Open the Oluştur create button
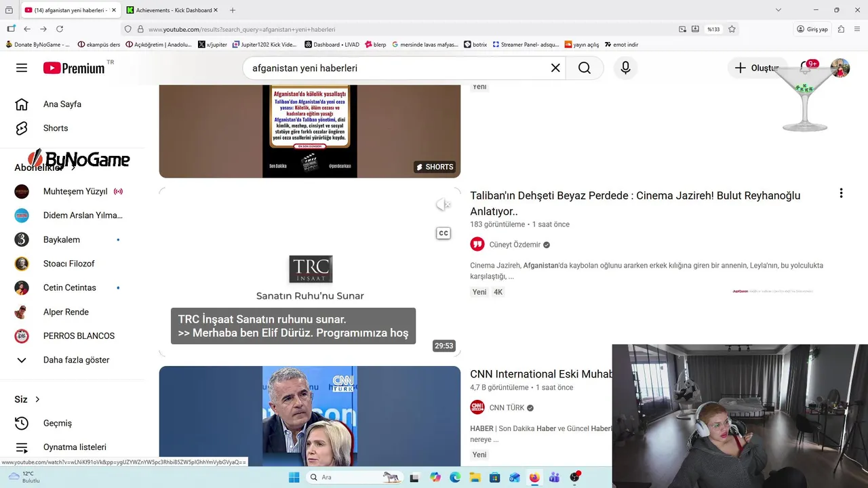The width and height of the screenshot is (868, 488). (x=757, y=68)
